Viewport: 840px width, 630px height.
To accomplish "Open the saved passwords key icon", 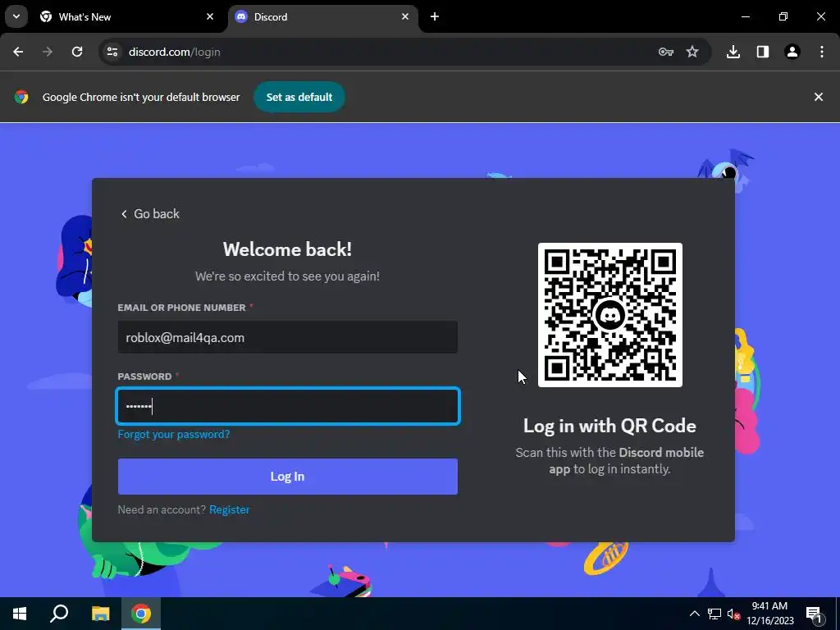I will point(666,52).
